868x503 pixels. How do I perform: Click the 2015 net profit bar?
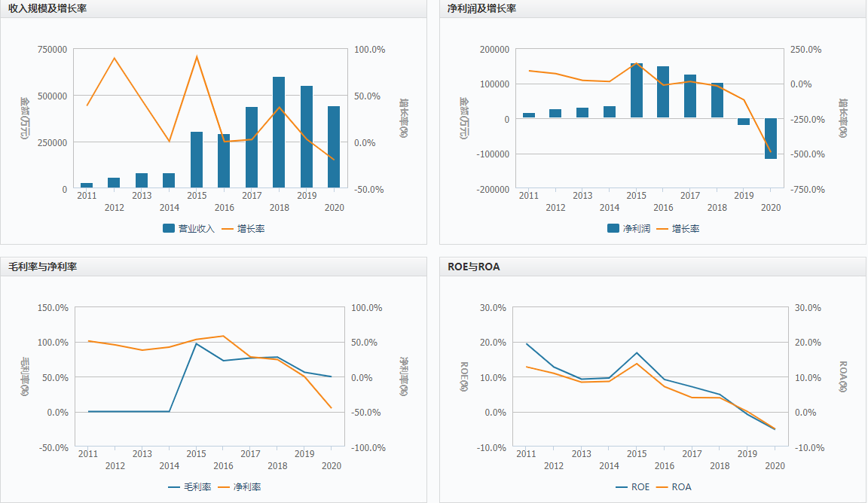637,90
